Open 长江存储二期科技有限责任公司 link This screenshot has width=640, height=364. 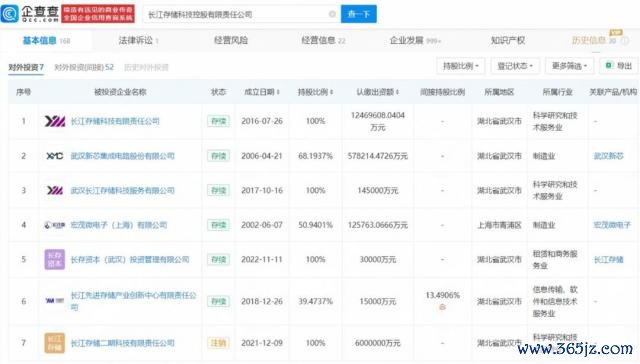click(122, 343)
